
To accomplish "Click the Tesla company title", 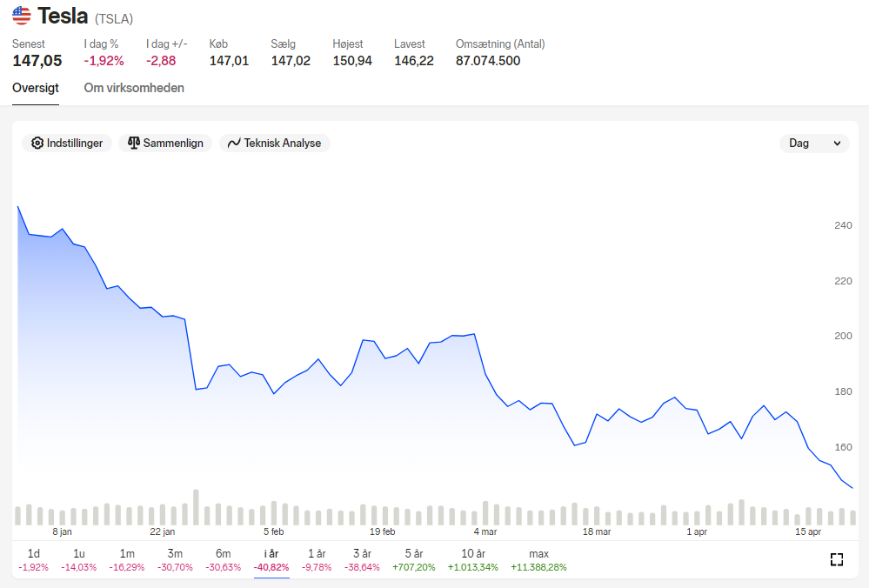I will click(x=63, y=16).
